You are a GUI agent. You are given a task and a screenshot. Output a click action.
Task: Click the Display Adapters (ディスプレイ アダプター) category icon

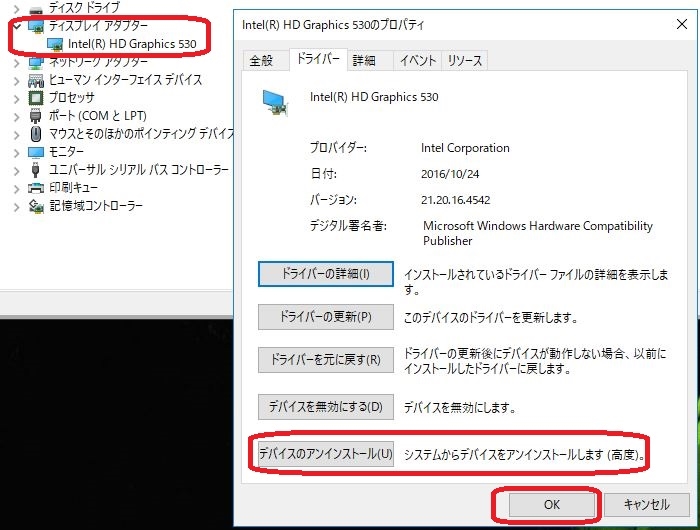[x=36, y=26]
